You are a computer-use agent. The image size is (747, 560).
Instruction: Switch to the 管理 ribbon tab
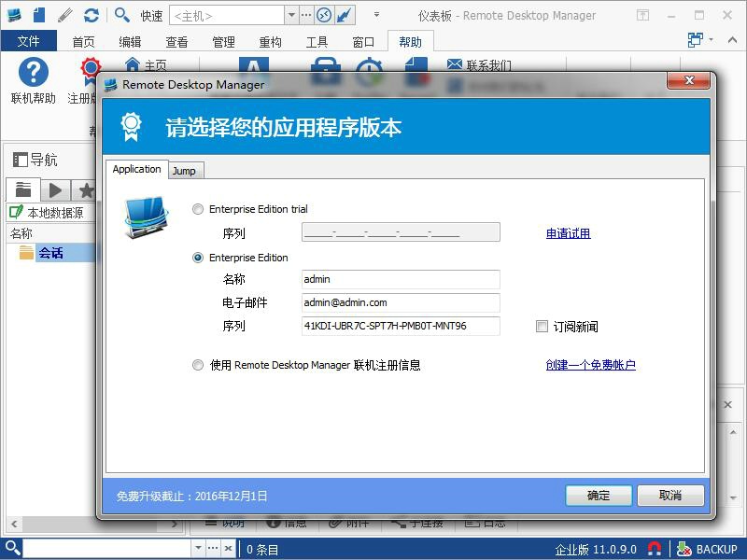[x=223, y=42]
